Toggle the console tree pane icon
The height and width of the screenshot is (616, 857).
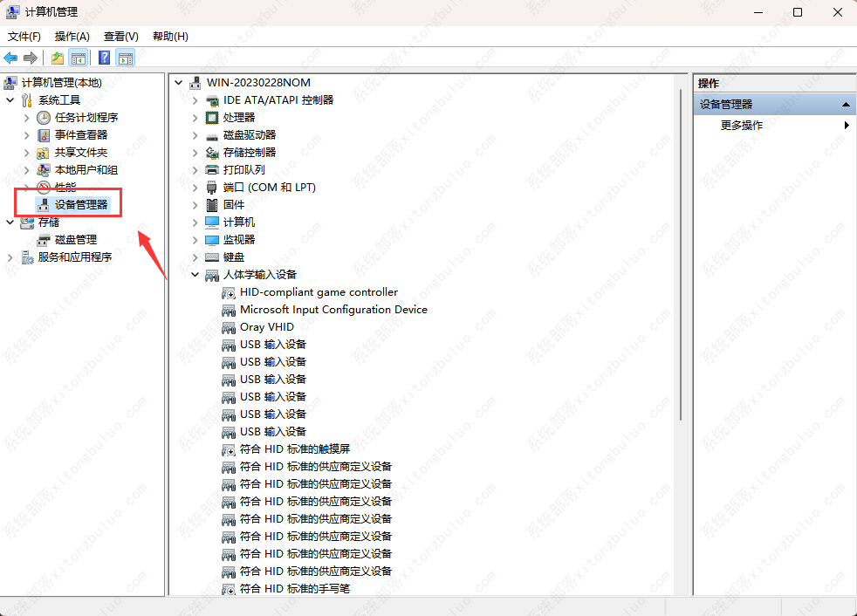point(79,58)
